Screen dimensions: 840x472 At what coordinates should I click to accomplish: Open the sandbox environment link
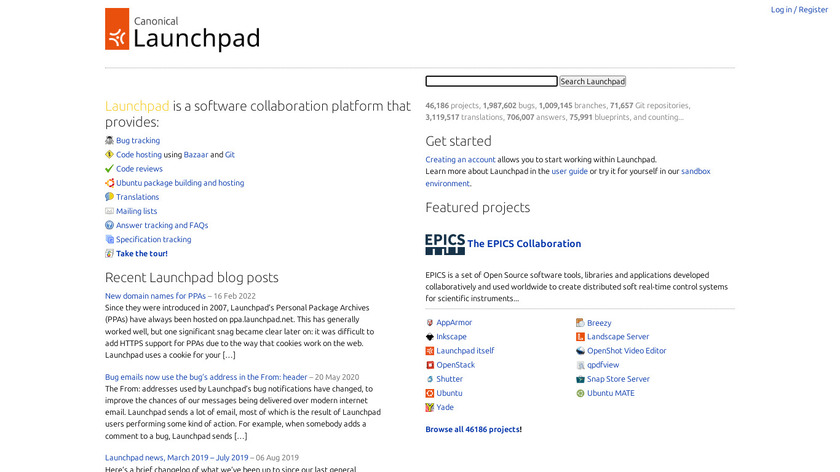pyautogui.click(x=695, y=171)
